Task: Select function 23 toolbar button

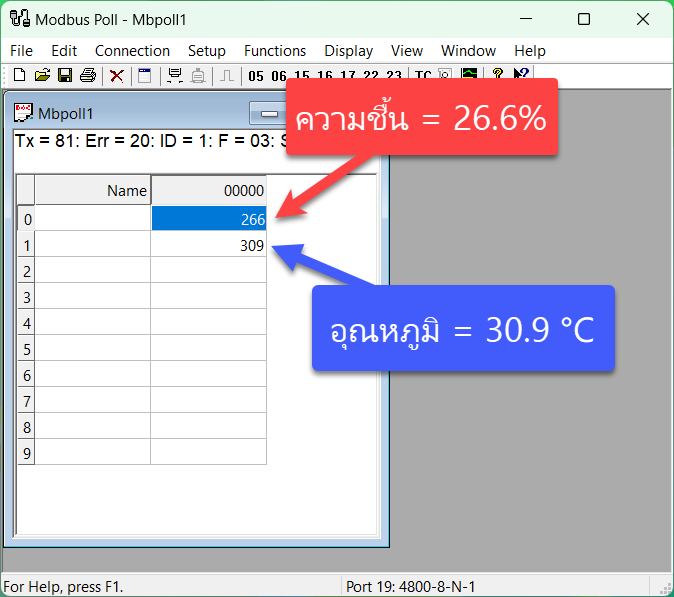Action: [394, 75]
